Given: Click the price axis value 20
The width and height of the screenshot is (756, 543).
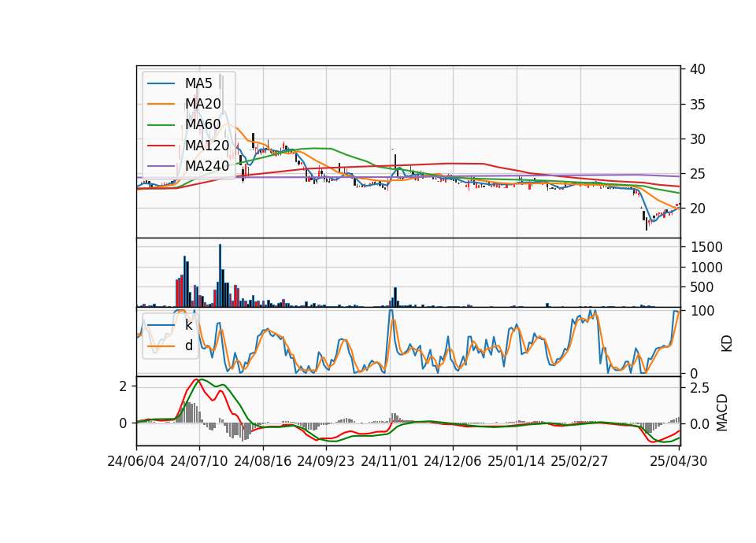Looking at the screenshot, I should (697, 209).
